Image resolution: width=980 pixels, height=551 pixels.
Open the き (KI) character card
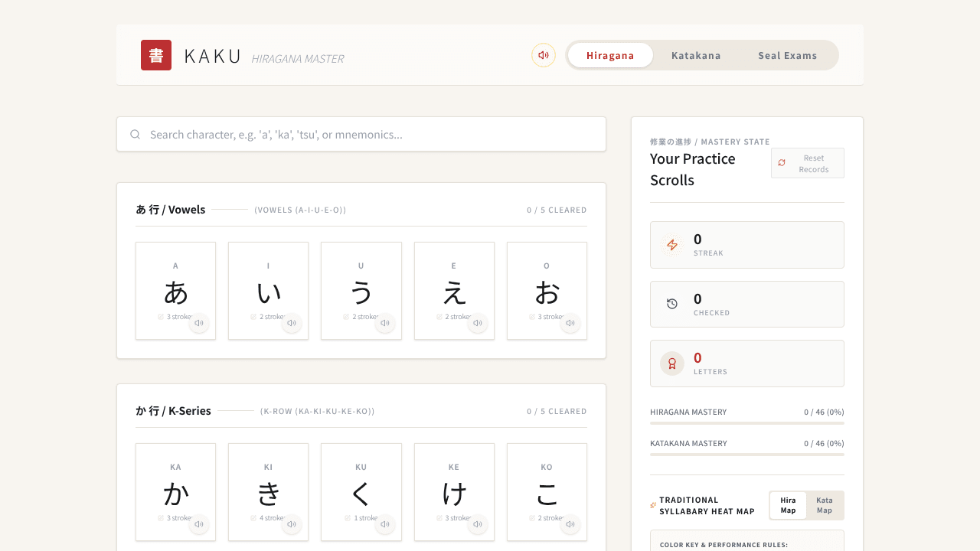click(x=268, y=492)
